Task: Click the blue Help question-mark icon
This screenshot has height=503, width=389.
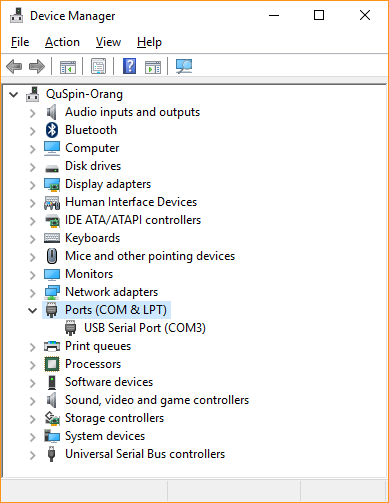Action: click(129, 66)
